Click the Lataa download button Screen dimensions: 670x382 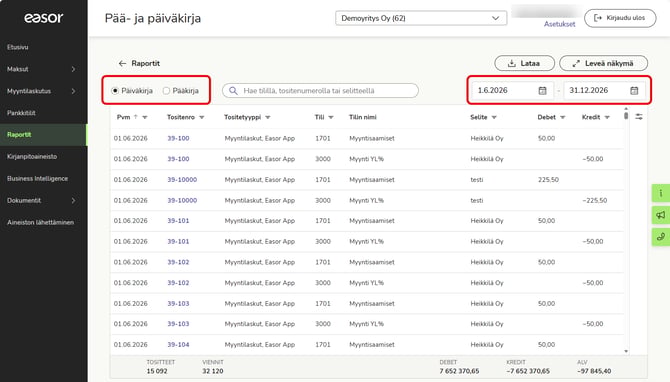pos(524,63)
